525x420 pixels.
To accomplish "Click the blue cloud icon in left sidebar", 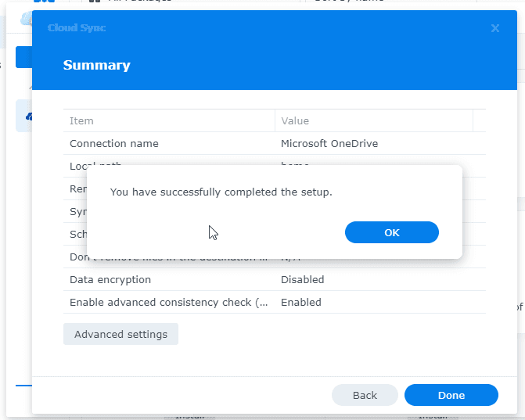I will pyautogui.click(x=28, y=116).
